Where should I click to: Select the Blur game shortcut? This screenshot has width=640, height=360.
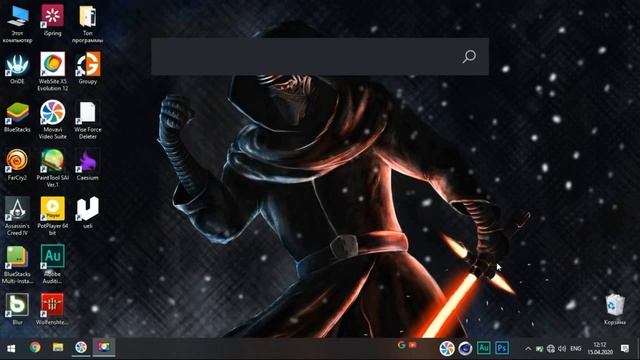point(17,309)
